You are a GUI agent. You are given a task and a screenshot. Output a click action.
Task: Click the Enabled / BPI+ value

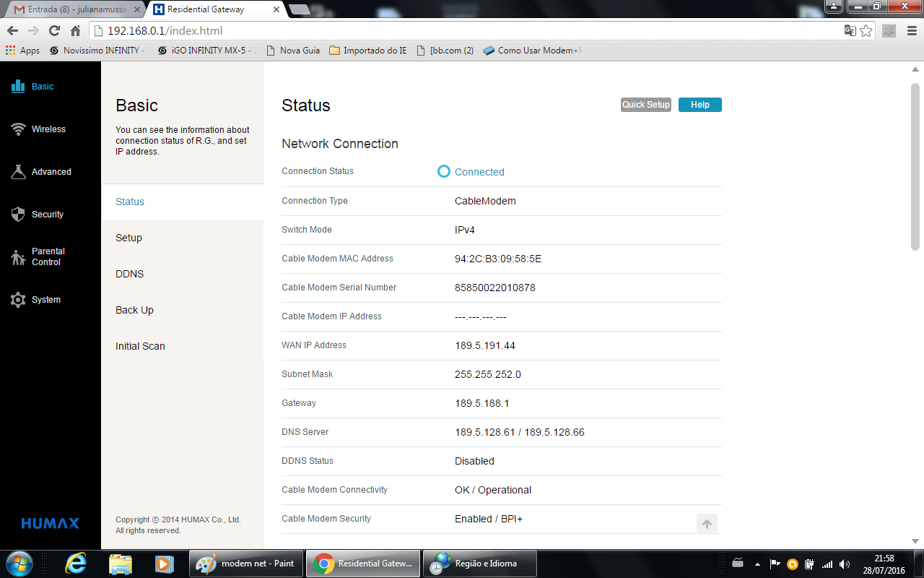[x=489, y=519]
